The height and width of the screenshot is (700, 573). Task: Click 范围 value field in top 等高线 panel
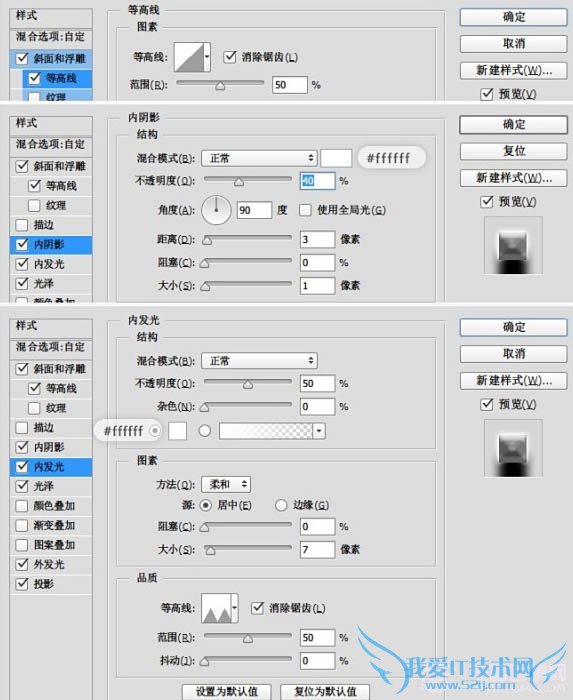pyautogui.click(x=290, y=85)
